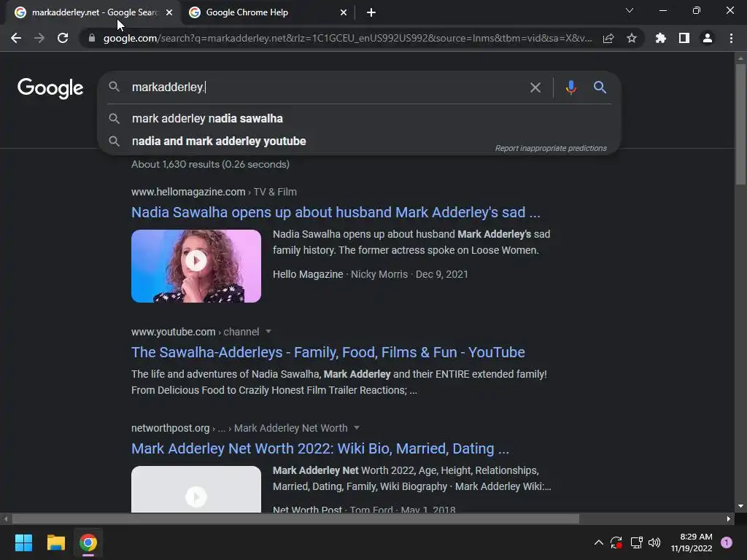Screen dimensions: 747x560
Task: Click the scroll right arrow
Action: [729, 518]
